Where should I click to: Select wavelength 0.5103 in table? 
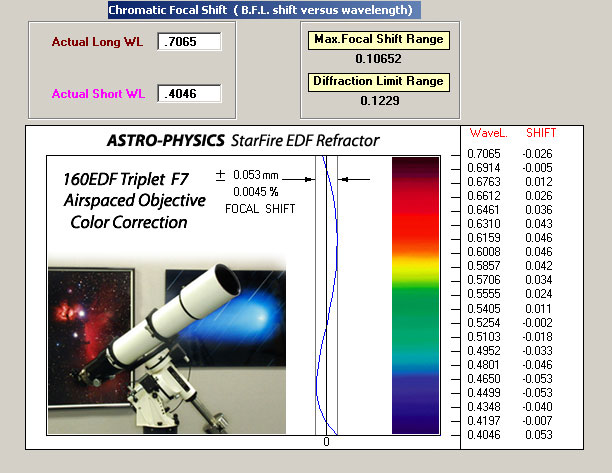tap(484, 337)
